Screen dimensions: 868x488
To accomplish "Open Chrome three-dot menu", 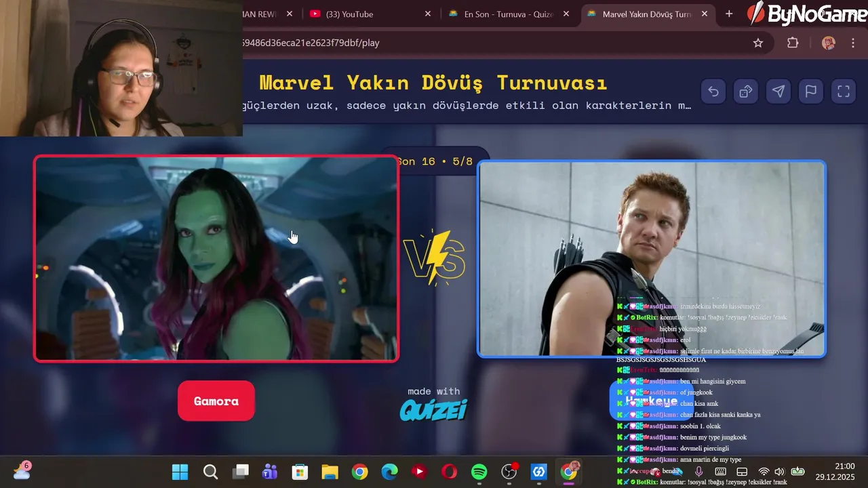I will (x=853, y=43).
